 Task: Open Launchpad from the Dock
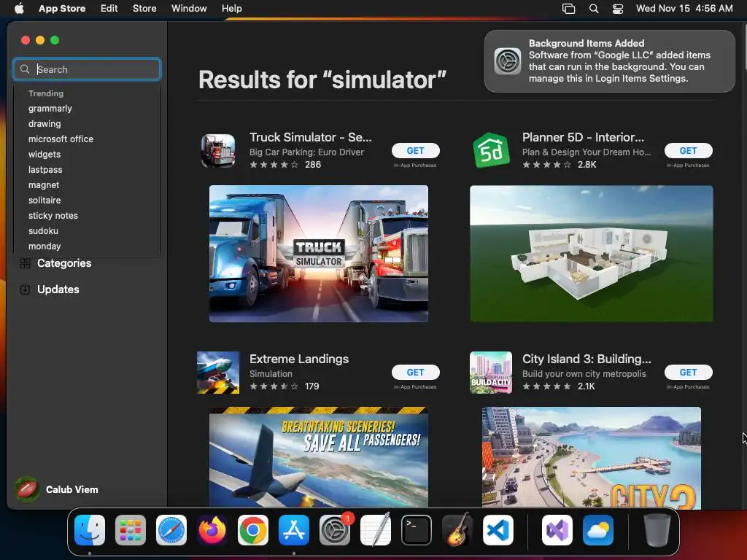131,530
